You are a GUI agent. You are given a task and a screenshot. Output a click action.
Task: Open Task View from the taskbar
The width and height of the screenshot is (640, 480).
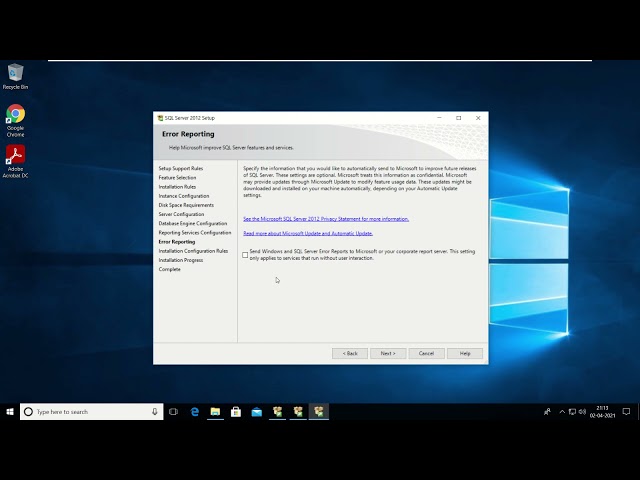coord(173,411)
